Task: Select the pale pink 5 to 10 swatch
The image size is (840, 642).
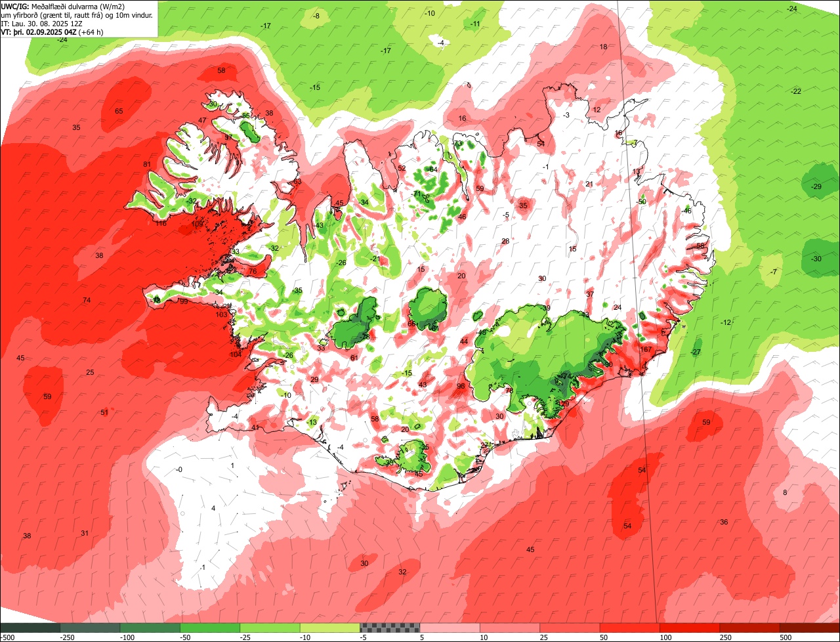Action: (450, 627)
